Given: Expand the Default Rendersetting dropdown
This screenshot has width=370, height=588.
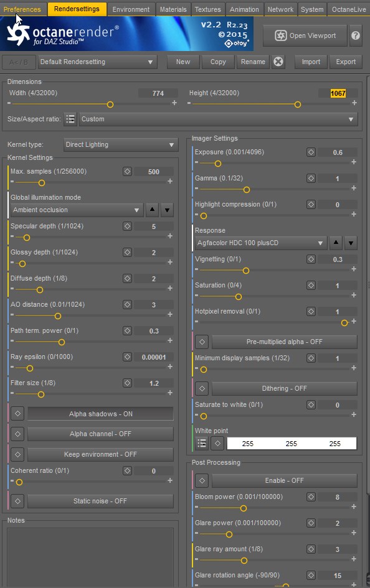Looking at the screenshot, I should click(97, 62).
